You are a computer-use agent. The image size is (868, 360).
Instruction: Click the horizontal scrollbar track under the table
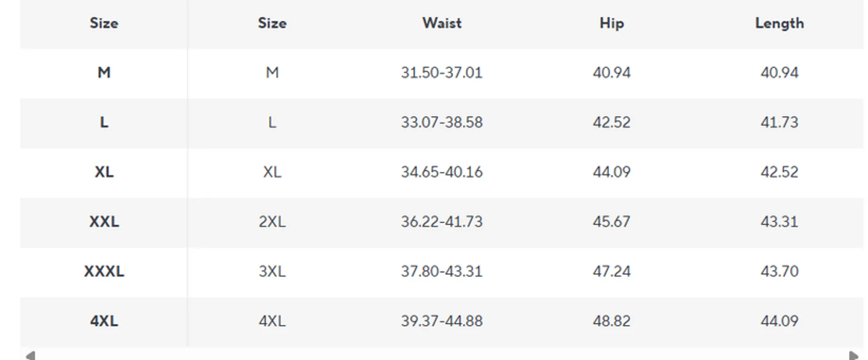[x=442, y=355]
